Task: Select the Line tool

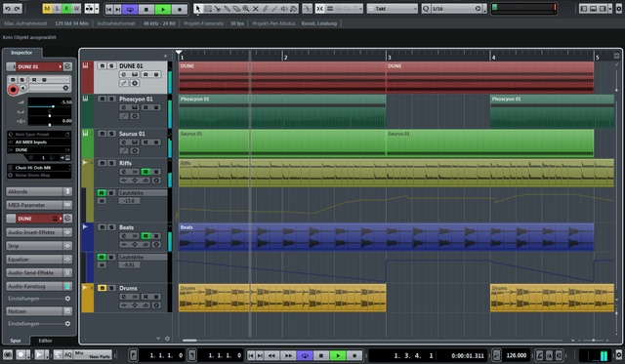Action: [274, 9]
